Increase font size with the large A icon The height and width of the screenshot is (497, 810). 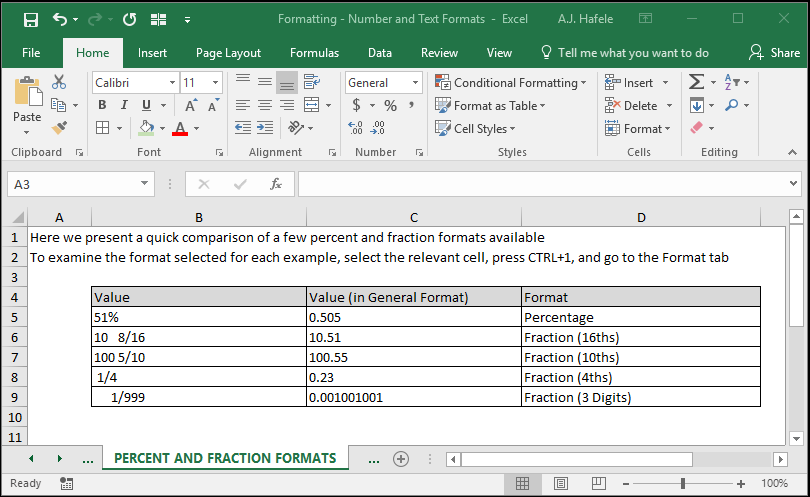click(191, 105)
